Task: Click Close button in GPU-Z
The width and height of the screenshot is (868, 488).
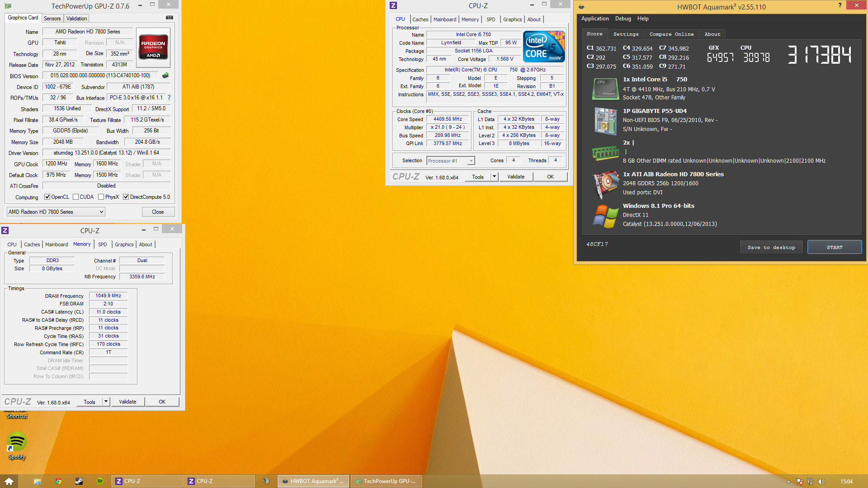Action: pos(158,212)
